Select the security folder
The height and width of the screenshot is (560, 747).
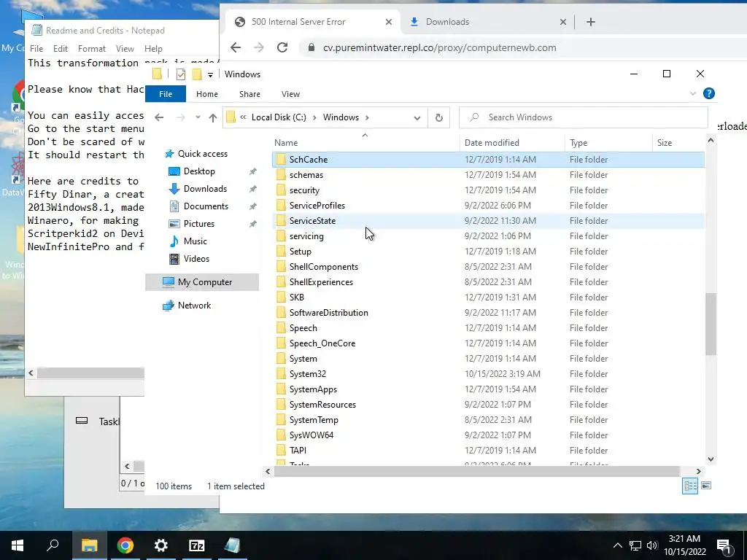tap(304, 190)
